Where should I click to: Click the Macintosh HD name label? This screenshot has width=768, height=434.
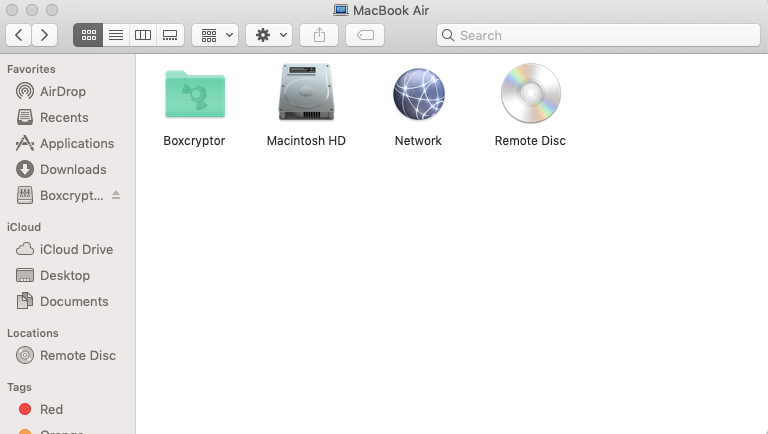(306, 141)
